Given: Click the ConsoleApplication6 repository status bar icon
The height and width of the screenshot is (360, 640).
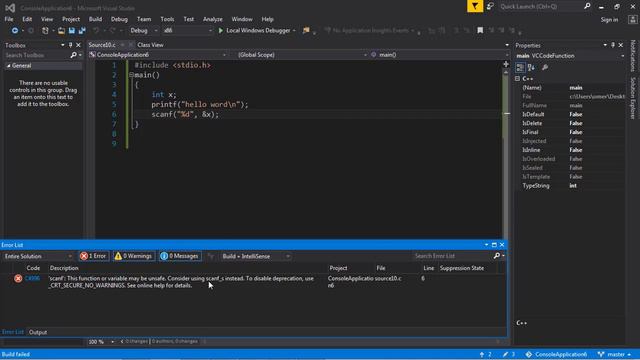Looking at the screenshot, I should [529, 354].
